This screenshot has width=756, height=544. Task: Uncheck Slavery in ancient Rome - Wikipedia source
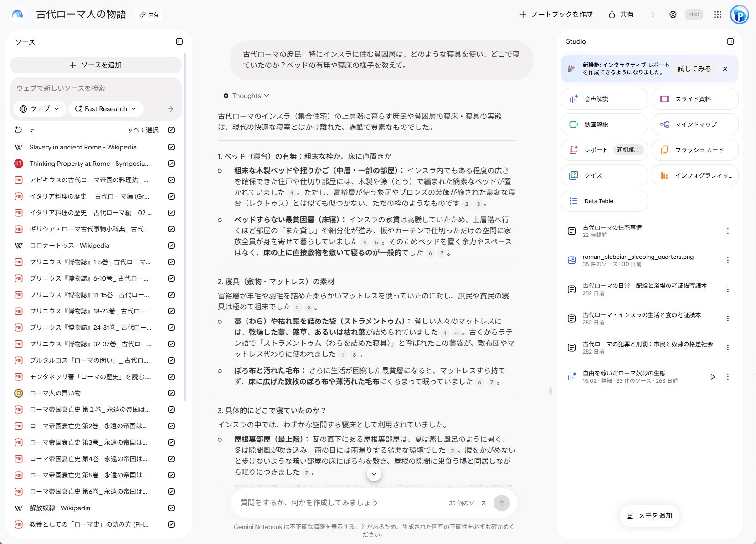coord(171,147)
